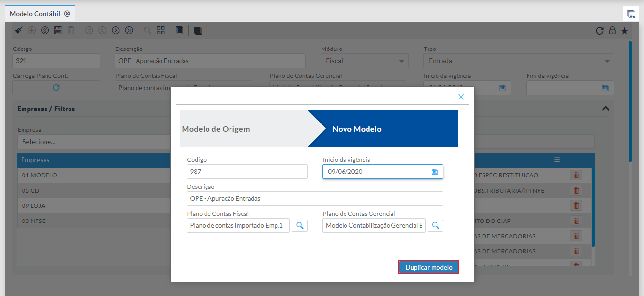Viewport: 644px width, 296px height.
Task: Open calendar for dialog's Início da vigência
Action: [x=435, y=172]
